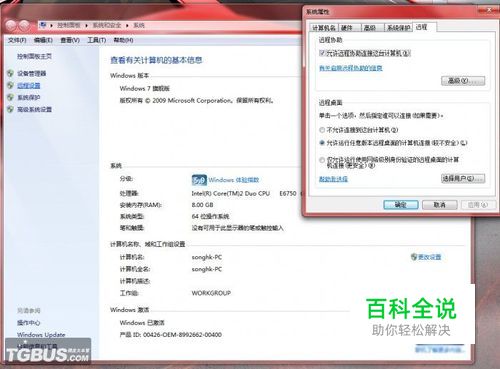500x369 pixels.
Task: Expand the arrow after 控制面板 in the breadcrumb
Action: 86,25
